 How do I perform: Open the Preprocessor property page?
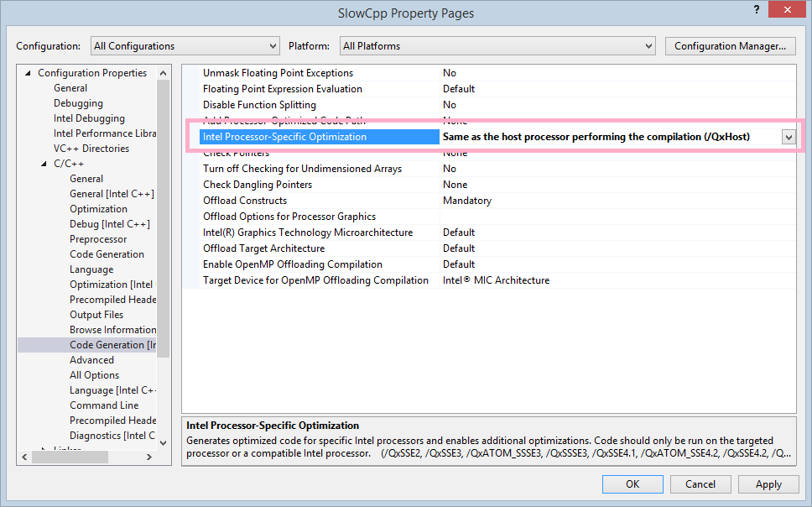(98, 239)
